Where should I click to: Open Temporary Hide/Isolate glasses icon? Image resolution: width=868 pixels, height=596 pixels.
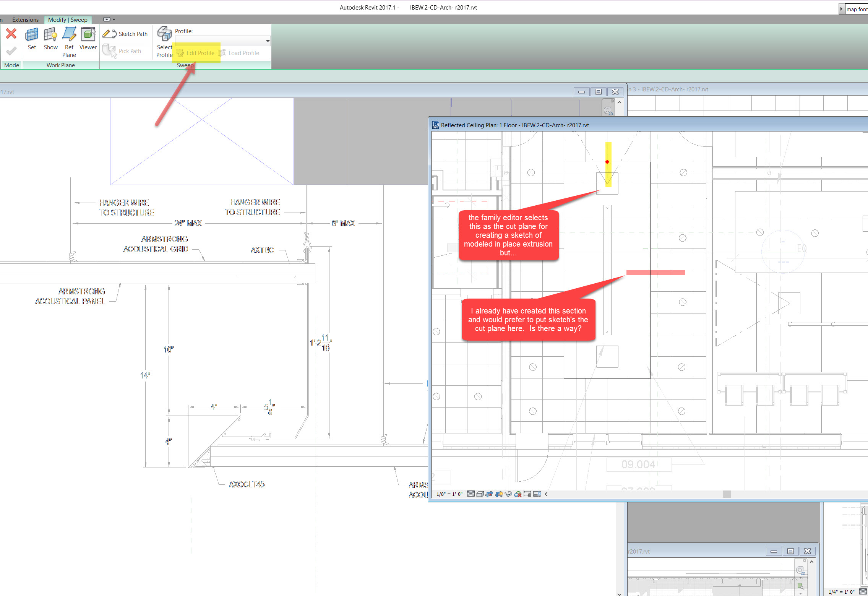tap(508, 494)
